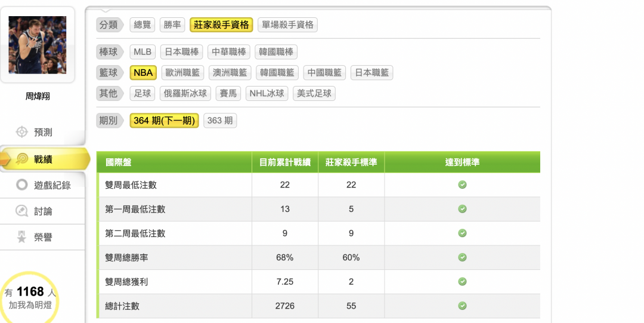644x323 pixels.
Task: Click the 目前累計戰績 column header
Action: click(284, 162)
